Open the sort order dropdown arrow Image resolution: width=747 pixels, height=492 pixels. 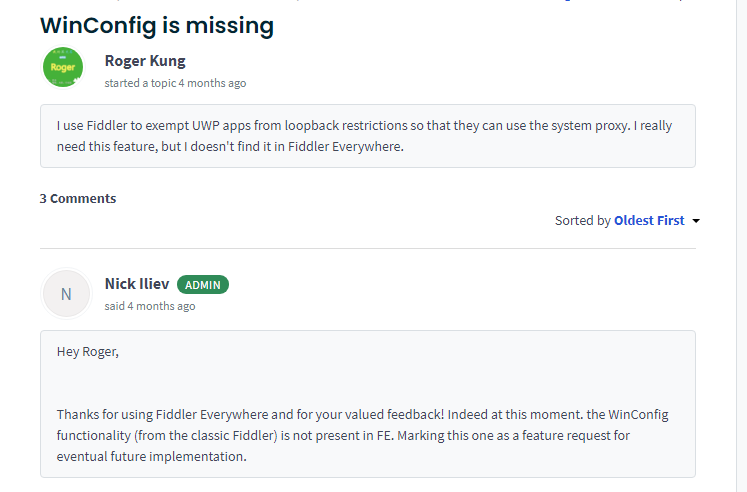tap(696, 221)
